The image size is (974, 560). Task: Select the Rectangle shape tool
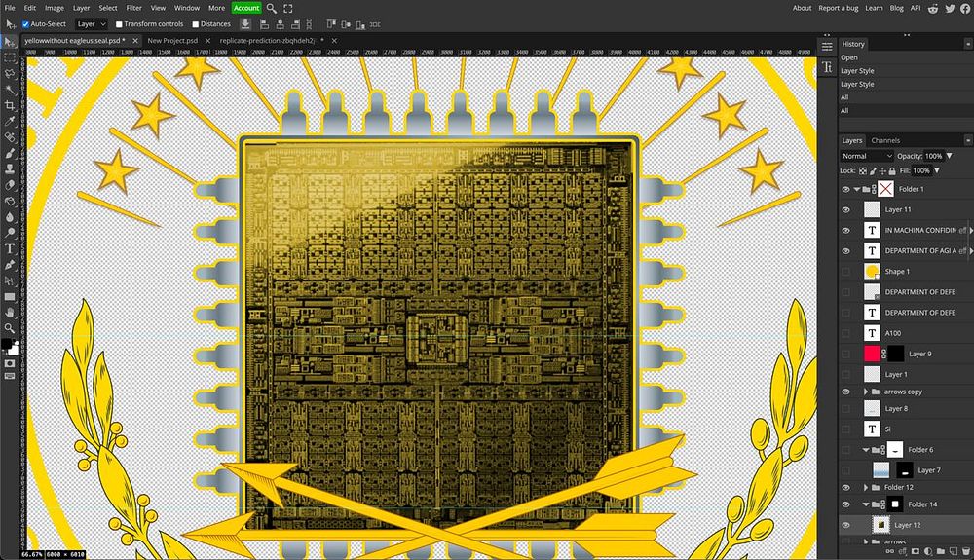pos(10,297)
